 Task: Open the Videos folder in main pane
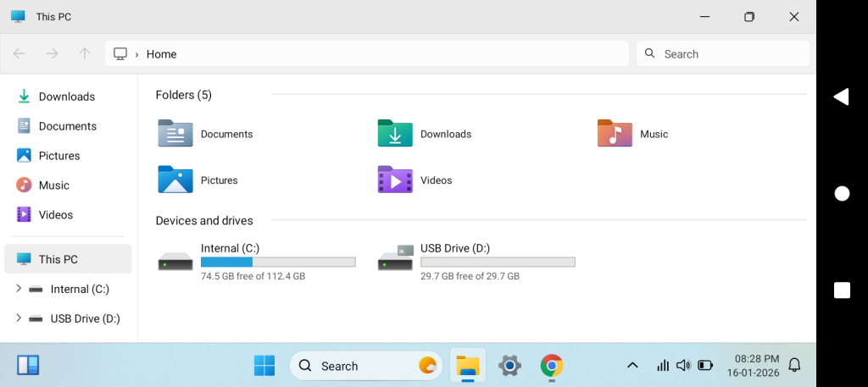tap(395, 180)
